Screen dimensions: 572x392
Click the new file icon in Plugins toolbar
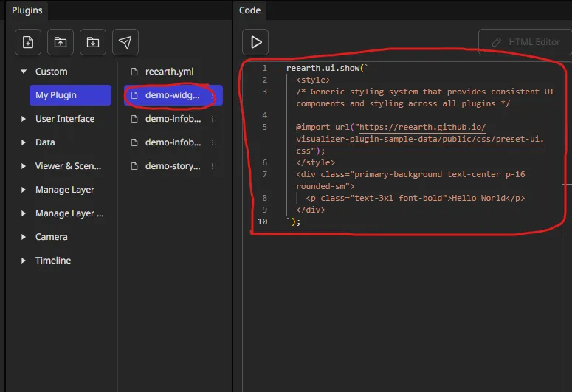click(28, 42)
